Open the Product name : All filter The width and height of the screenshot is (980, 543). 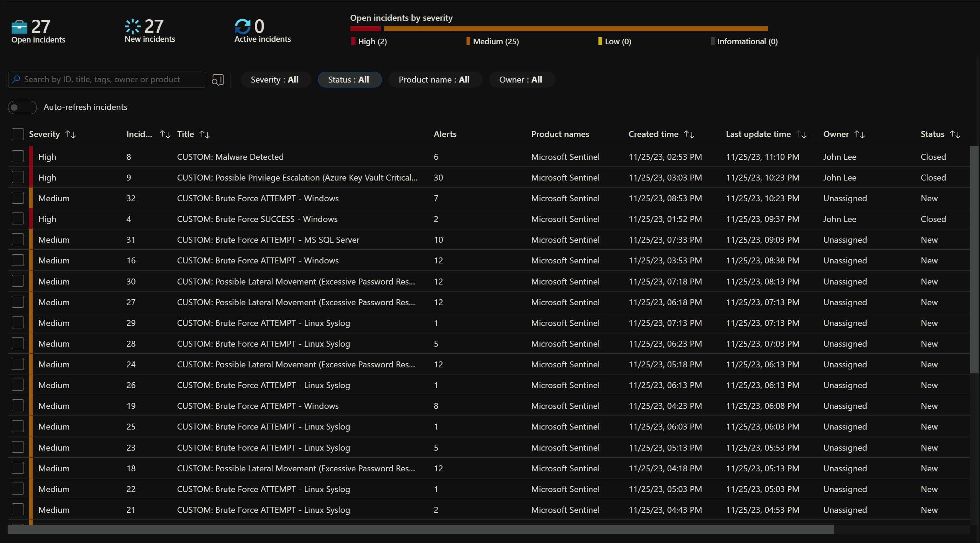pos(435,80)
